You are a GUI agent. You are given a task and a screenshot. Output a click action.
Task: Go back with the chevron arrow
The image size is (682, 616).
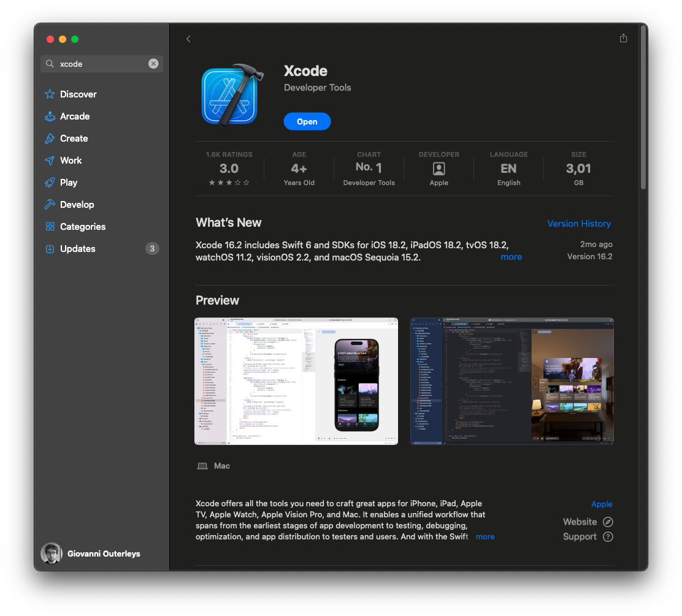188,39
